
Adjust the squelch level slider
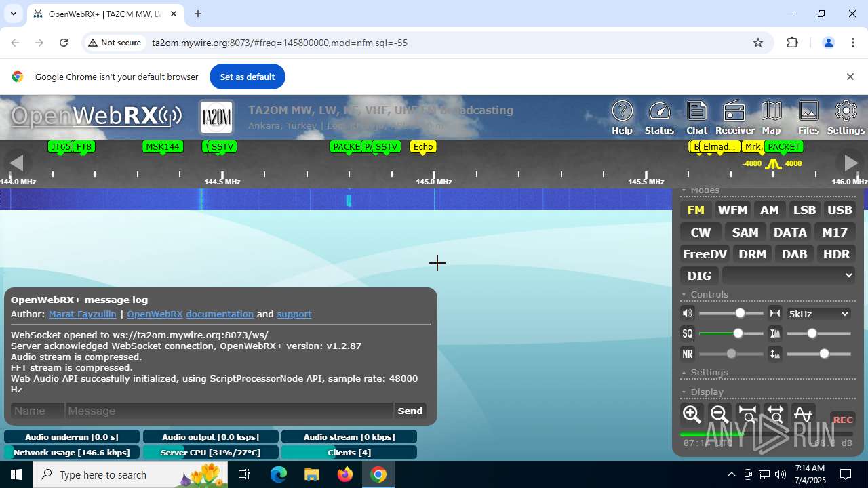731,333
